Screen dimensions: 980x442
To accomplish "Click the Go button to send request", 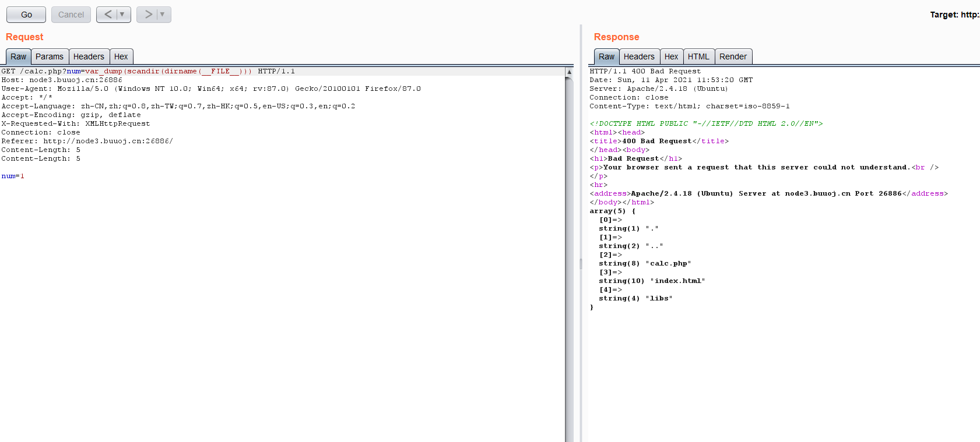I will (26, 15).
